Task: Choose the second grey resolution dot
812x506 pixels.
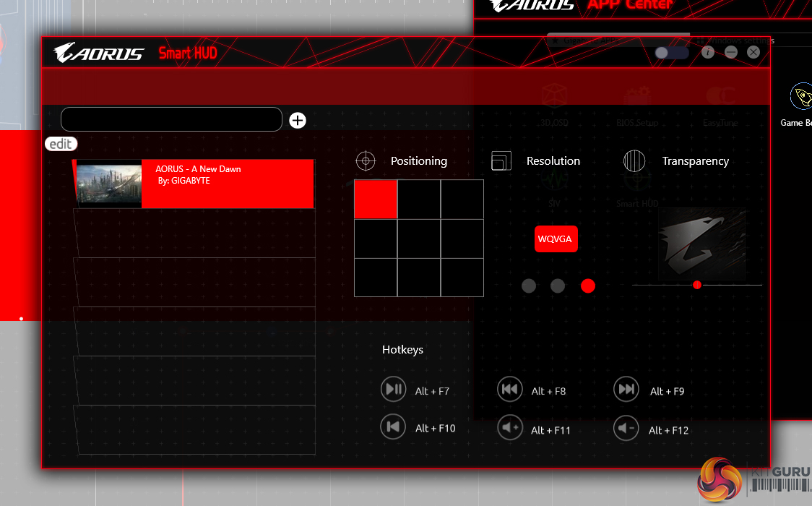Action: click(x=558, y=286)
